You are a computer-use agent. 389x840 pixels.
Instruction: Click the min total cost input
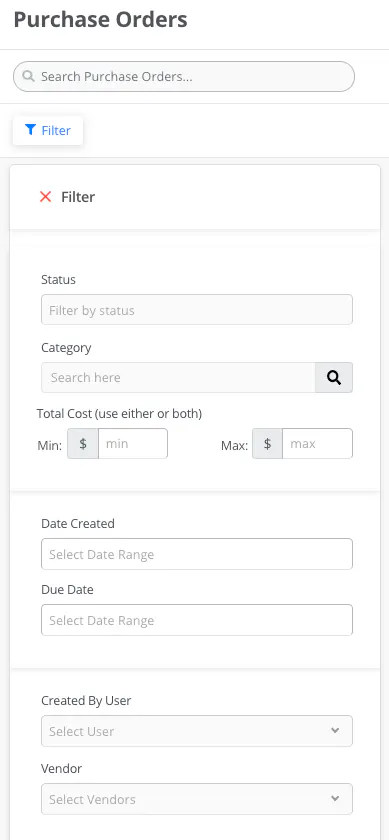tap(133, 444)
